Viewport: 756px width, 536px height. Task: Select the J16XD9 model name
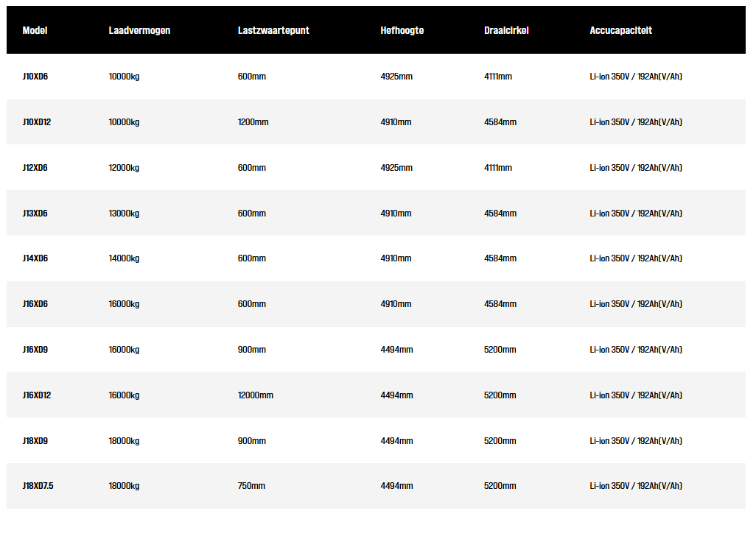(x=35, y=350)
